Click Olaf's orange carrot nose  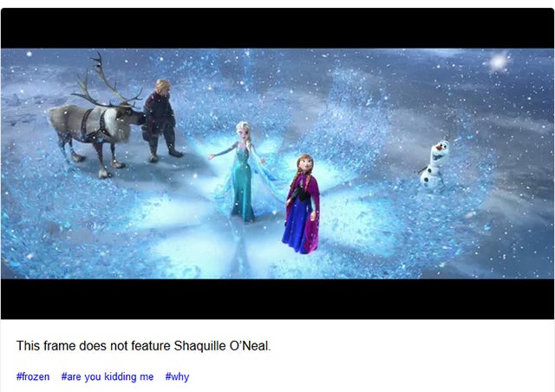(x=439, y=147)
